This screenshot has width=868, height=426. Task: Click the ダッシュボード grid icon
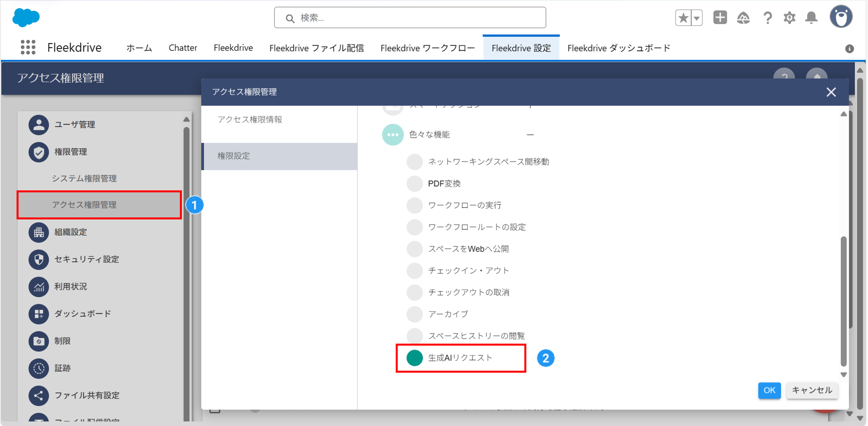coord(39,314)
